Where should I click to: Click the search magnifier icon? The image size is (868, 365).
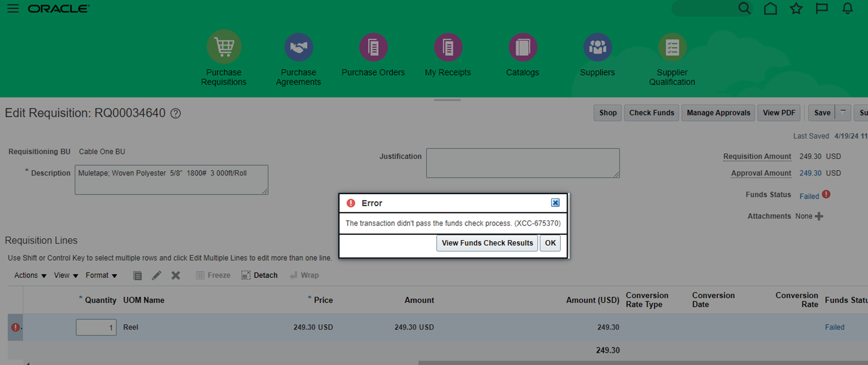[744, 8]
